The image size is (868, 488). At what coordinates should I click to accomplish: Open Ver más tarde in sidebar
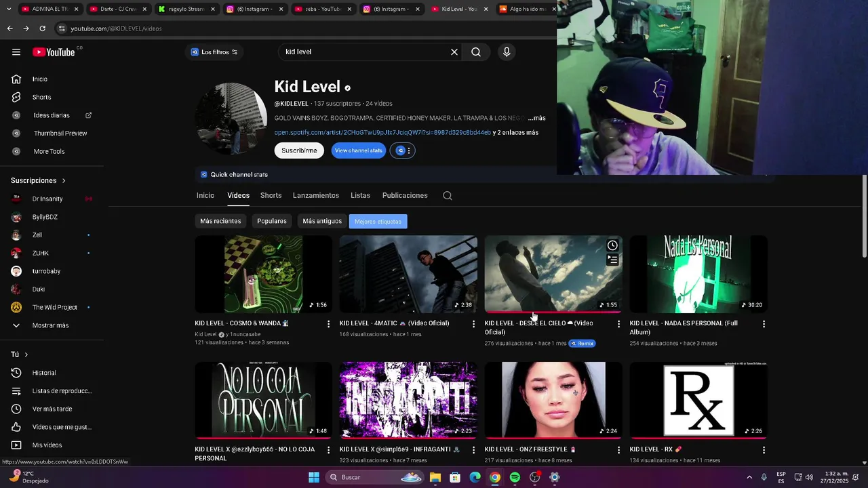pyautogui.click(x=52, y=409)
